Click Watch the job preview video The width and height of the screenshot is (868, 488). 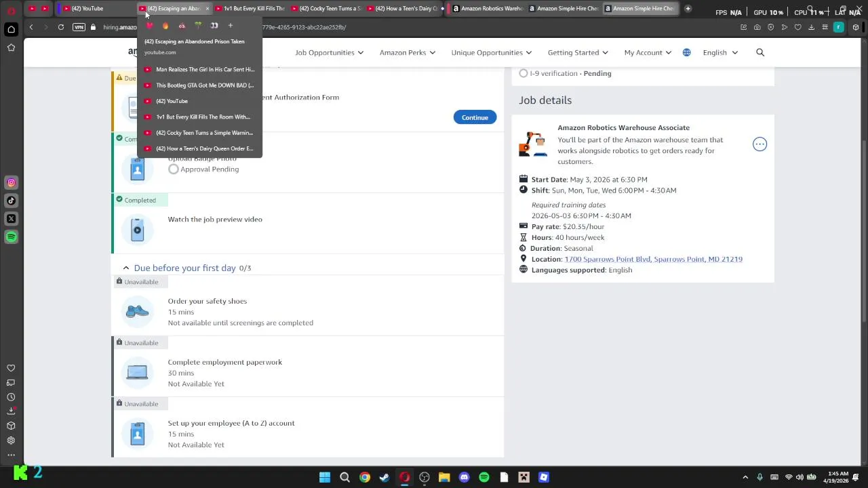click(215, 219)
